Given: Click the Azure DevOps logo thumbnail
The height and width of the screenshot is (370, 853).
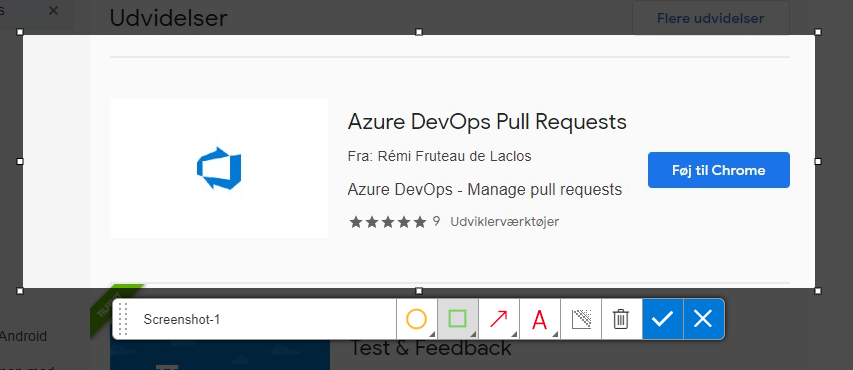Looking at the screenshot, I should pos(219,168).
